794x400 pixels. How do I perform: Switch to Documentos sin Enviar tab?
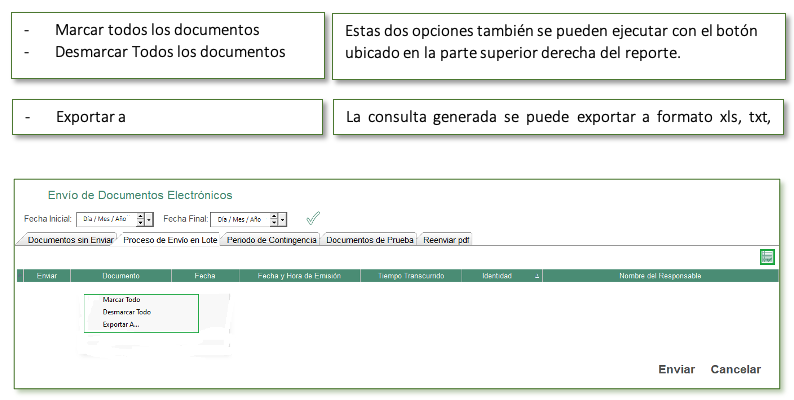tap(69, 240)
